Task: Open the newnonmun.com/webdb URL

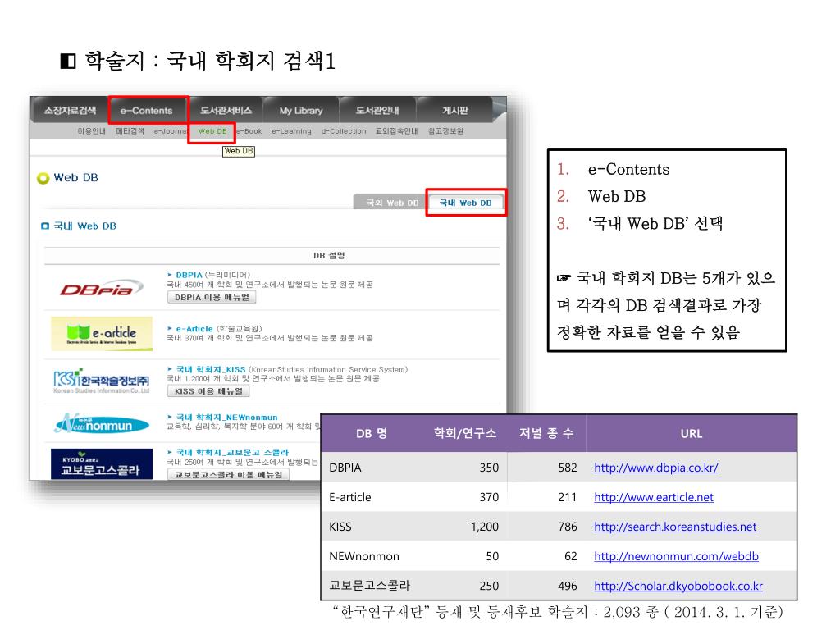Action: tap(676, 556)
